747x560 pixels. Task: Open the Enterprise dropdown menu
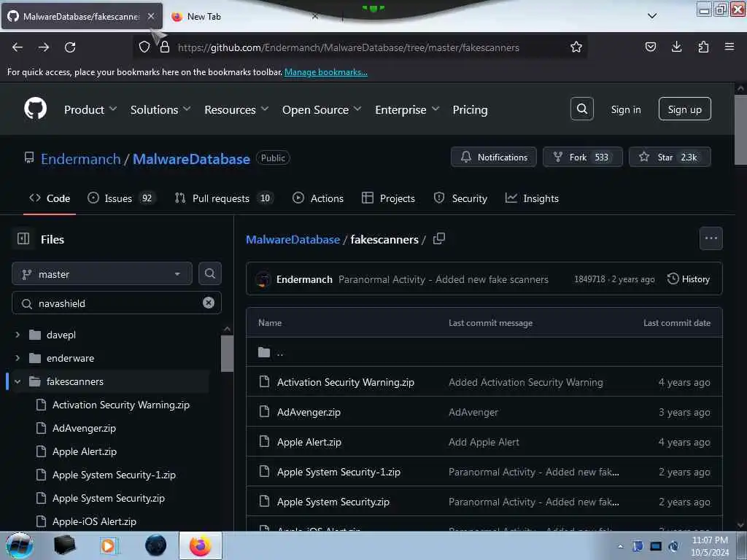tap(407, 109)
